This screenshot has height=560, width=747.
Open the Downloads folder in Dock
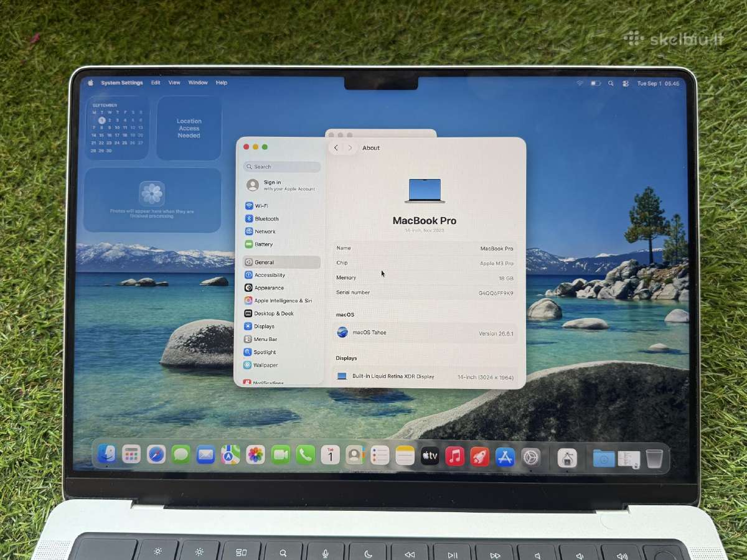pyautogui.click(x=604, y=459)
